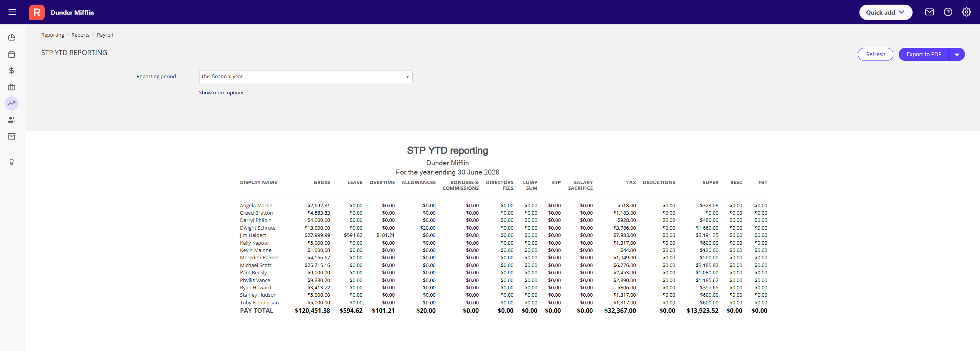Select the Jim Halpert row name
The image size is (980, 351).
pyautogui.click(x=253, y=235)
